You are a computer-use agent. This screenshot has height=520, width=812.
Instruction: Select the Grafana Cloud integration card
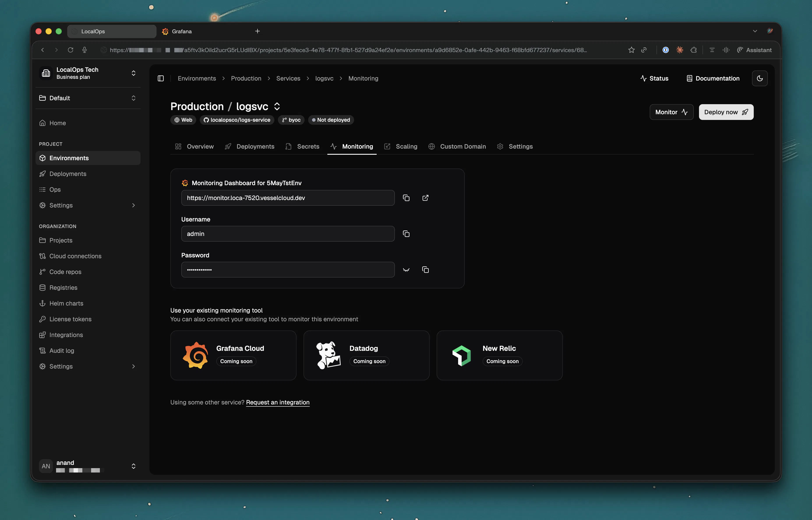coord(233,355)
